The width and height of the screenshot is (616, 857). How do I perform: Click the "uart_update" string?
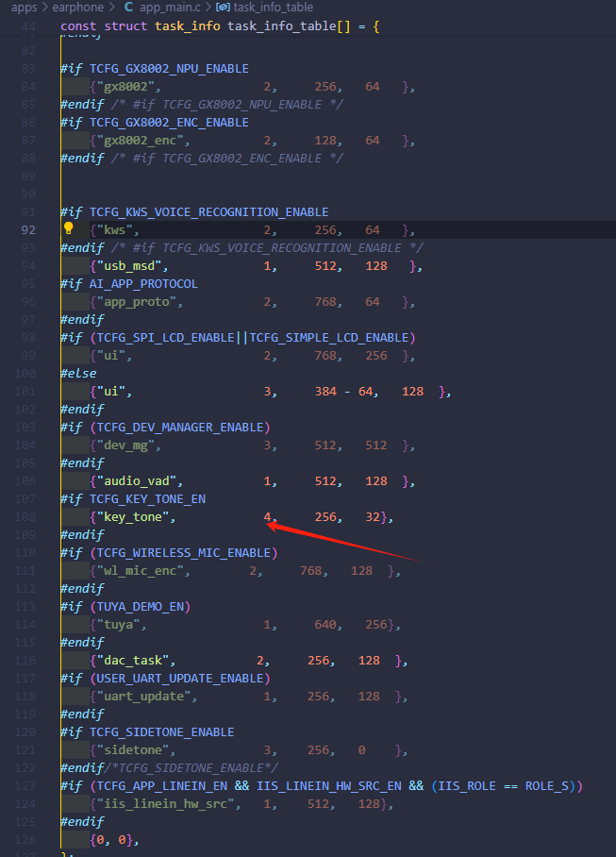tap(143, 696)
